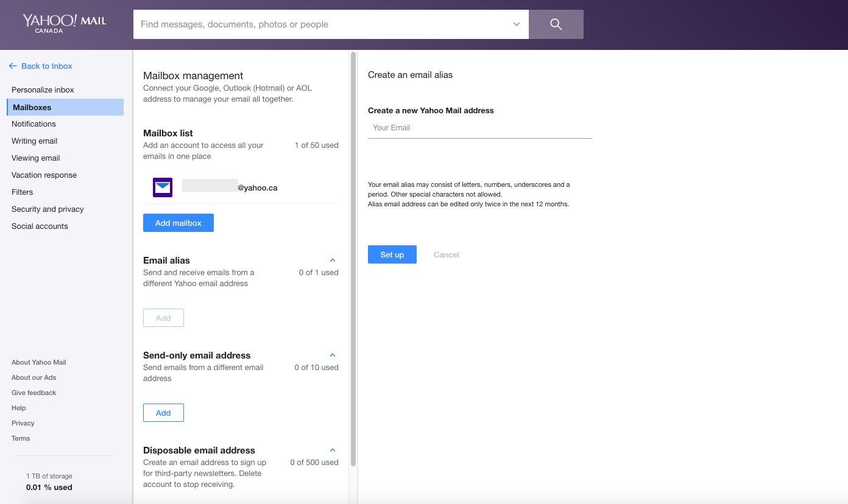848x504 pixels.
Task: Go to Writing email settings
Action: (x=34, y=141)
